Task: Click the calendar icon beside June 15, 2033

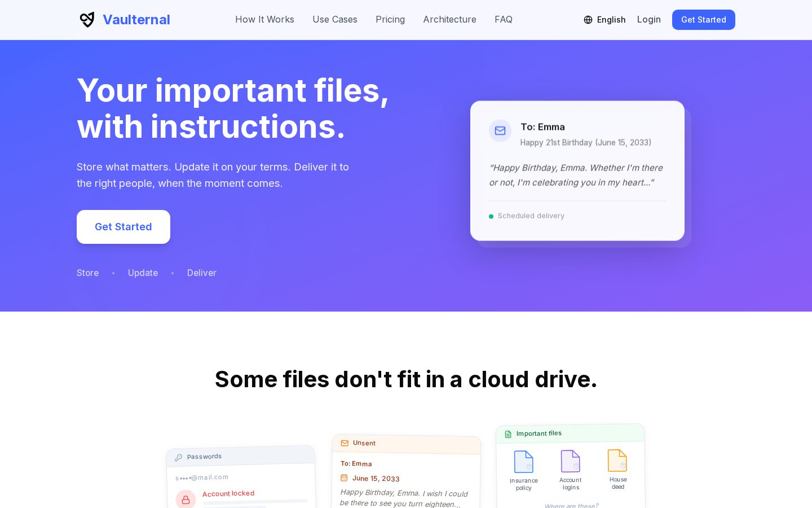Action: (344, 478)
